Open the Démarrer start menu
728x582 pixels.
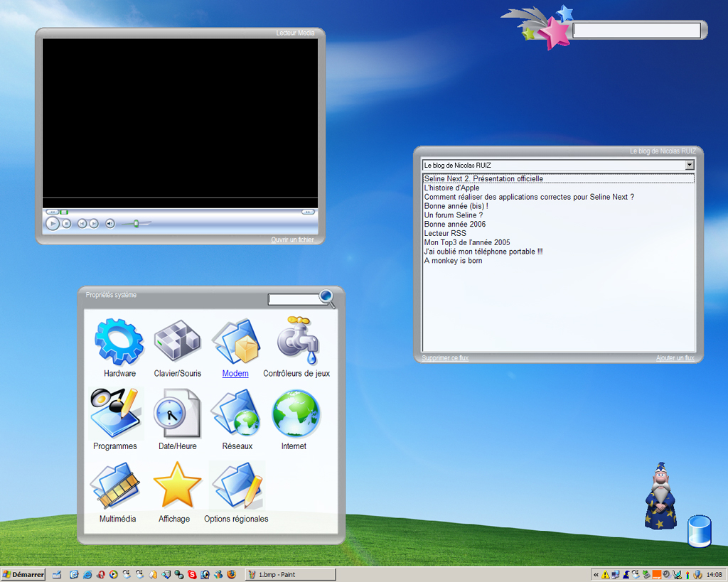click(23, 575)
